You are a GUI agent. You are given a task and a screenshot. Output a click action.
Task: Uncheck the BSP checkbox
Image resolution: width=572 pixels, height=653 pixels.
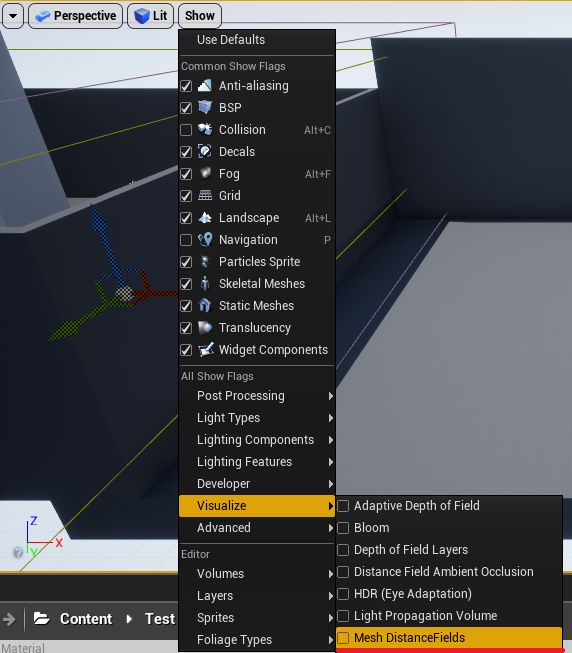[x=186, y=108]
